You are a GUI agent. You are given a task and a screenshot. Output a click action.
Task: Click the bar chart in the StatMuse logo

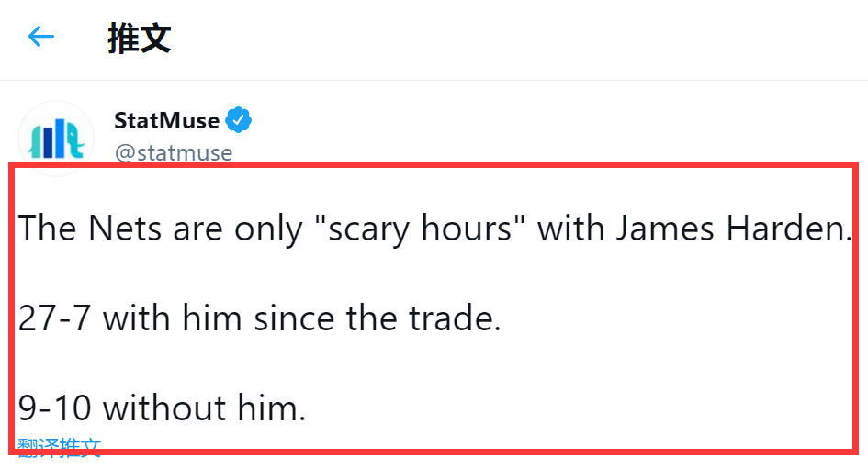tap(50, 138)
